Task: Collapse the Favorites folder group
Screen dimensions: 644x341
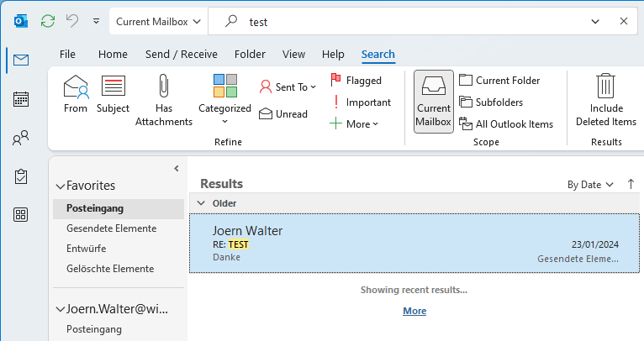Action: pos(60,186)
